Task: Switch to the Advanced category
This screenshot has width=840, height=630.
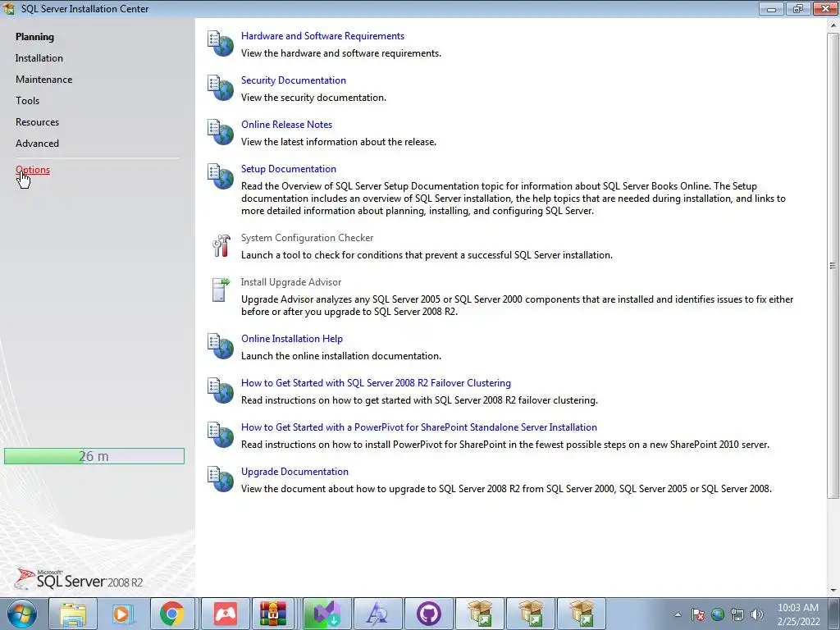Action: coord(37,144)
